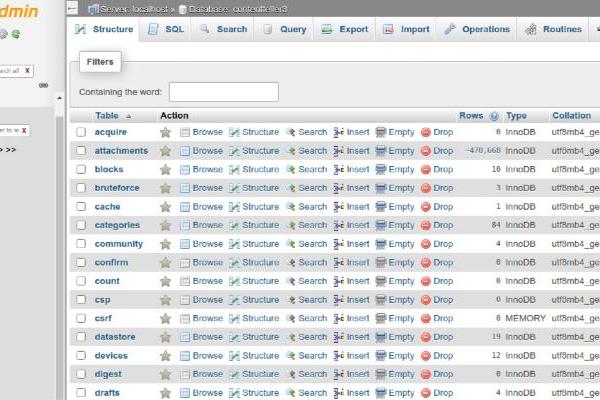Check the categories table checkbox
The height and width of the screenshot is (400, 600).
[x=81, y=225]
